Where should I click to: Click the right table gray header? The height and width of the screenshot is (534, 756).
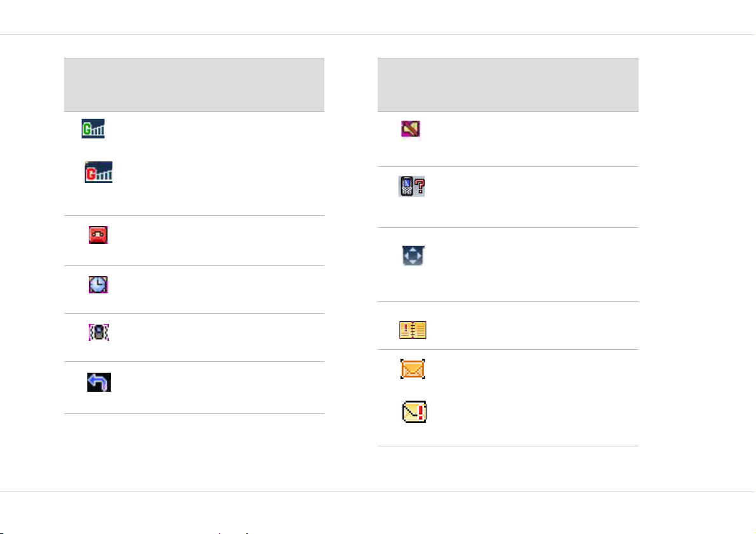508,85
